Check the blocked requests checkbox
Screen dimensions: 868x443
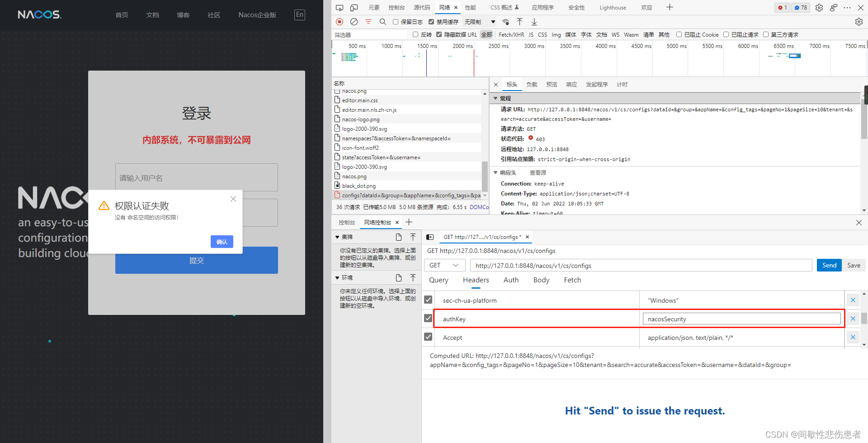726,34
